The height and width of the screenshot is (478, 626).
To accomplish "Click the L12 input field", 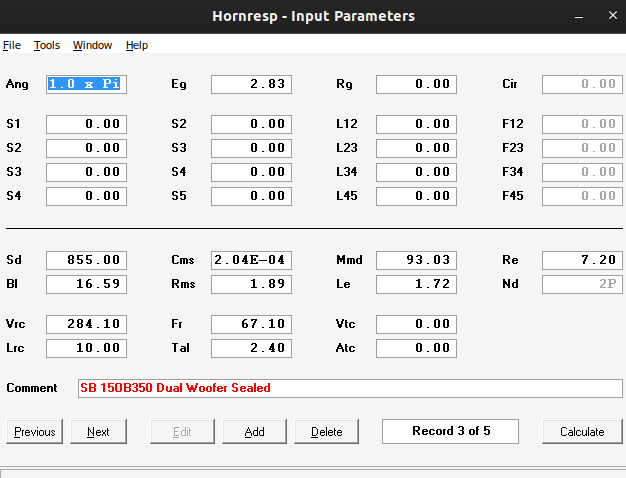I will (x=416, y=124).
